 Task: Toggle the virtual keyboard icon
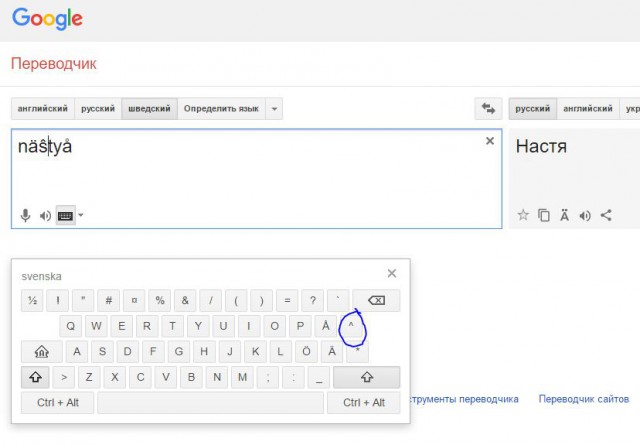(x=65, y=216)
